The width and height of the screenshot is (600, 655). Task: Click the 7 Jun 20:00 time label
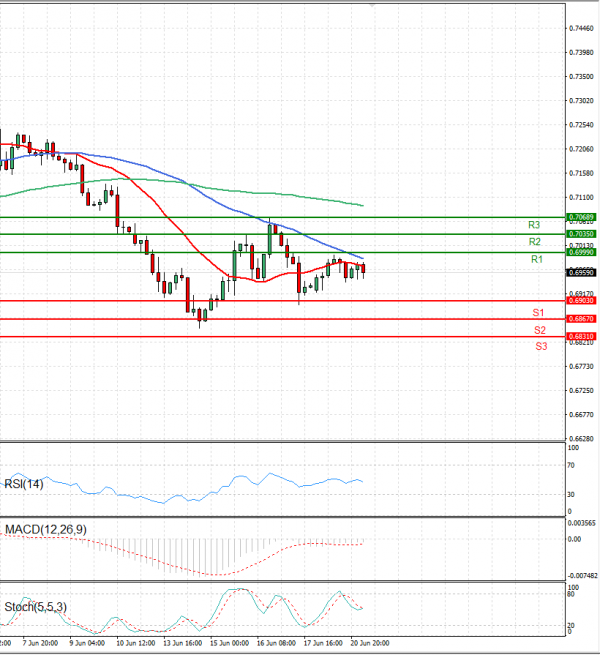(x=40, y=643)
